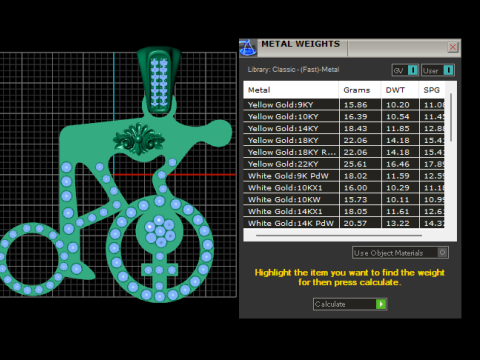
Task: Select the Yellow Gold:22KY row
Action: coord(344,164)
